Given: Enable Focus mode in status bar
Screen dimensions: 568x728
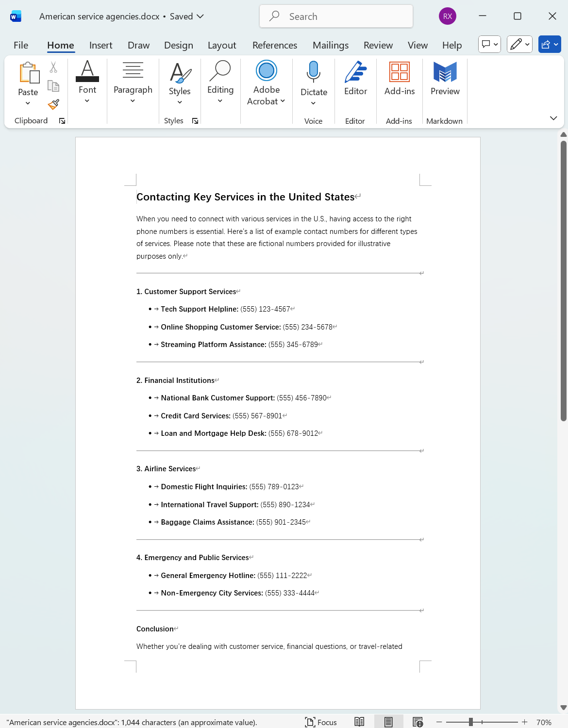Looking at the screenshot, I should pos(320,722).
